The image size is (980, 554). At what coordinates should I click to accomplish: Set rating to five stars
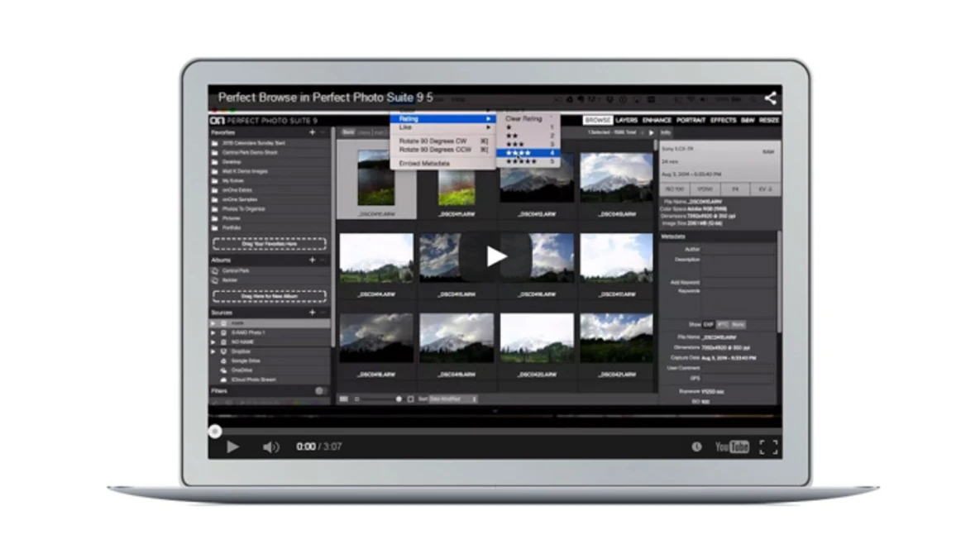[x=528, y=162]
